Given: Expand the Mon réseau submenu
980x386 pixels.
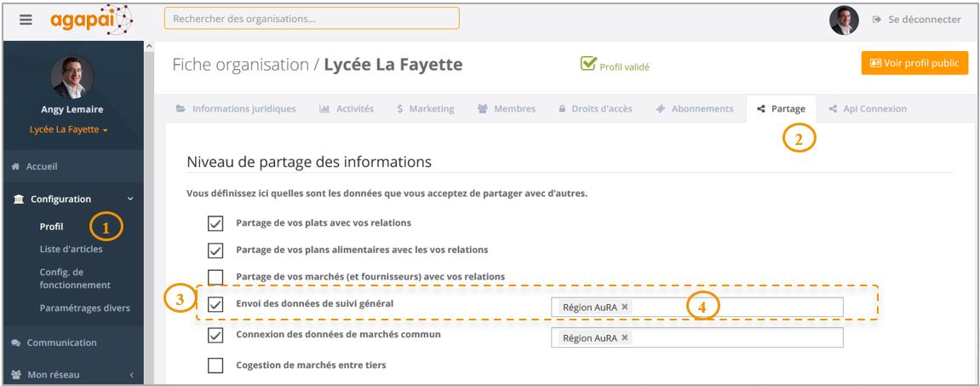Looking at the screenshot, I should click(x=72, y=375).
